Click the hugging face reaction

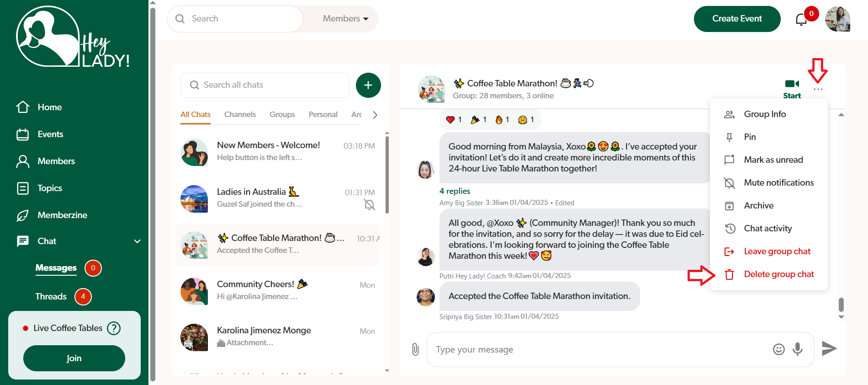(x=526, y=120)
